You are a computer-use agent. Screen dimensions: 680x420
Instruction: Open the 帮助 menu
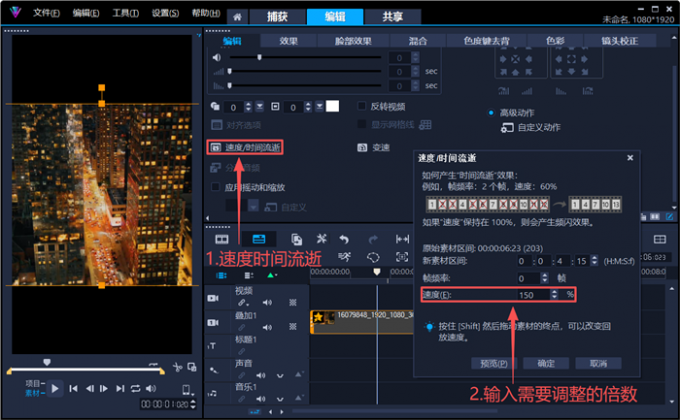[x=206, y=13]
